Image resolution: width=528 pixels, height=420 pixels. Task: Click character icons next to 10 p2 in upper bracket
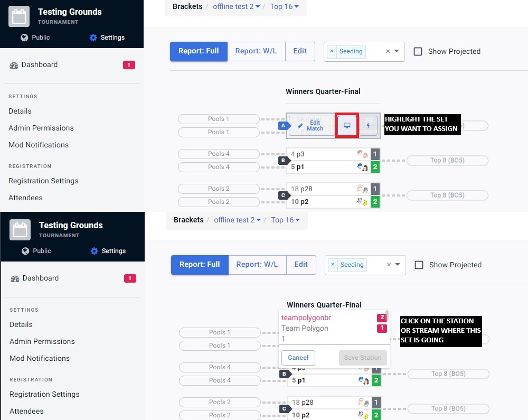(x=362, y=201)
